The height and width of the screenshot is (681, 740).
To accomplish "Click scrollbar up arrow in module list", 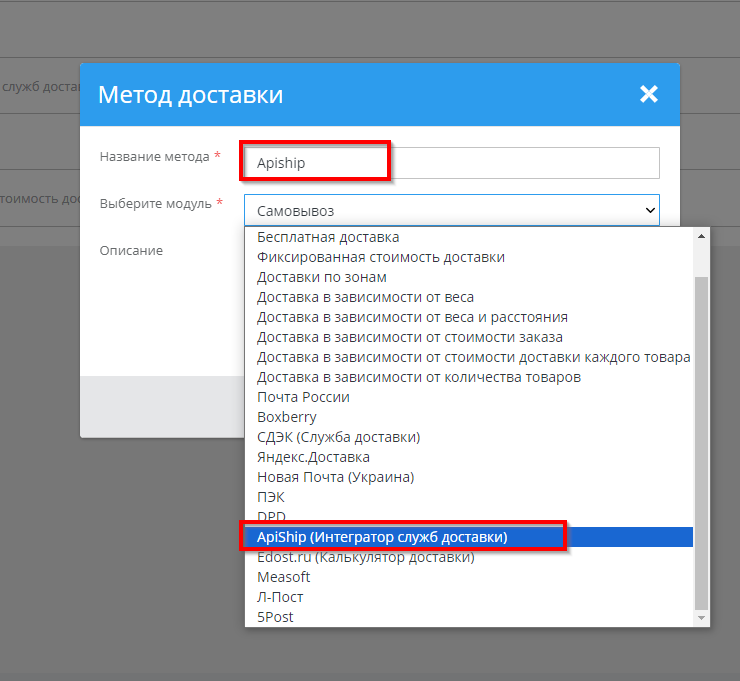I will (701, 236).
